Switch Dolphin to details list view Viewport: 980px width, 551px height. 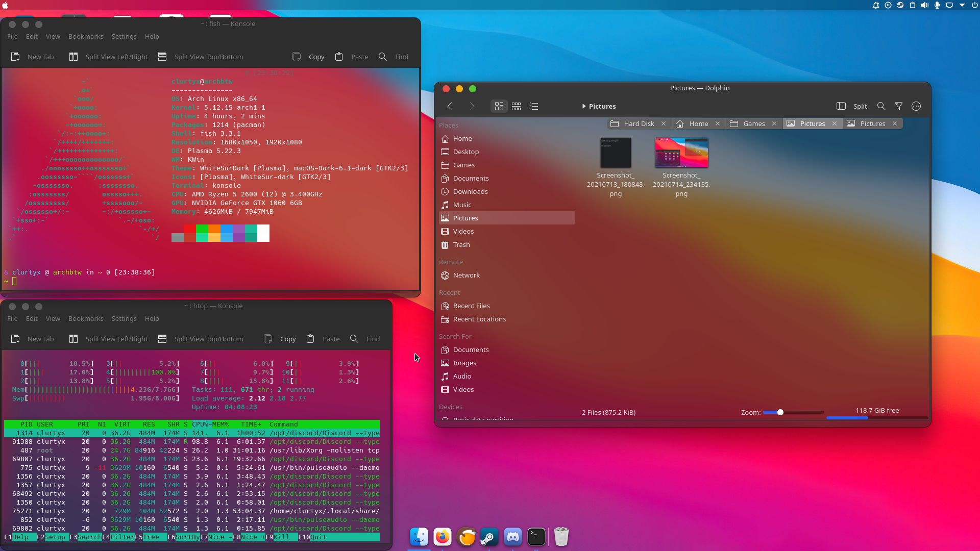pyautogui.click(x=534, y=106)
